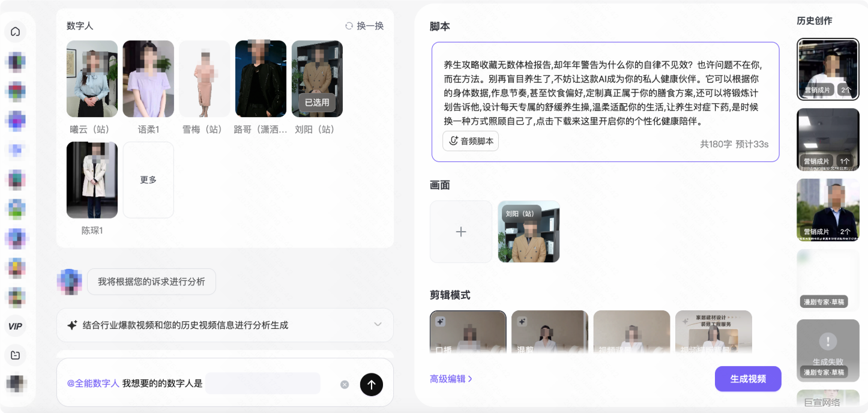This screenshot has height=413, width=868.
Task: Expand the 结合行业爆款视频 analysis section
Action: tap(225, 325)
